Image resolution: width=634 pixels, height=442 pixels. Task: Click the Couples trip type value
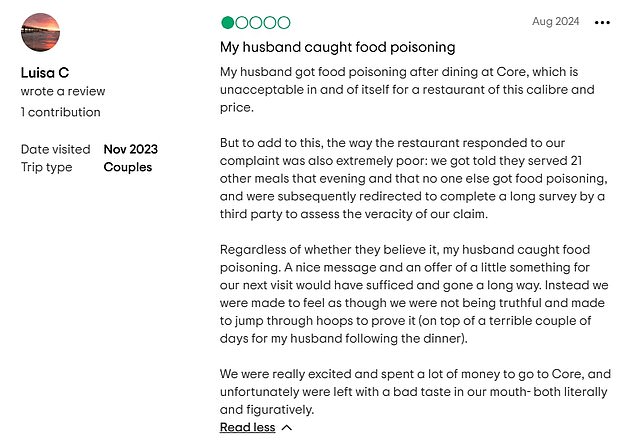128,167
